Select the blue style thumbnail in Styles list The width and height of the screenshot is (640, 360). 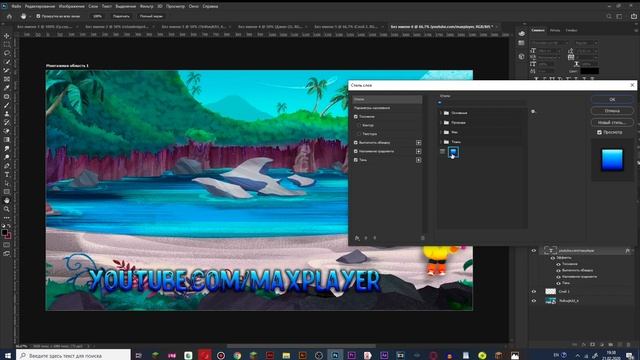[x=453, y=152]
